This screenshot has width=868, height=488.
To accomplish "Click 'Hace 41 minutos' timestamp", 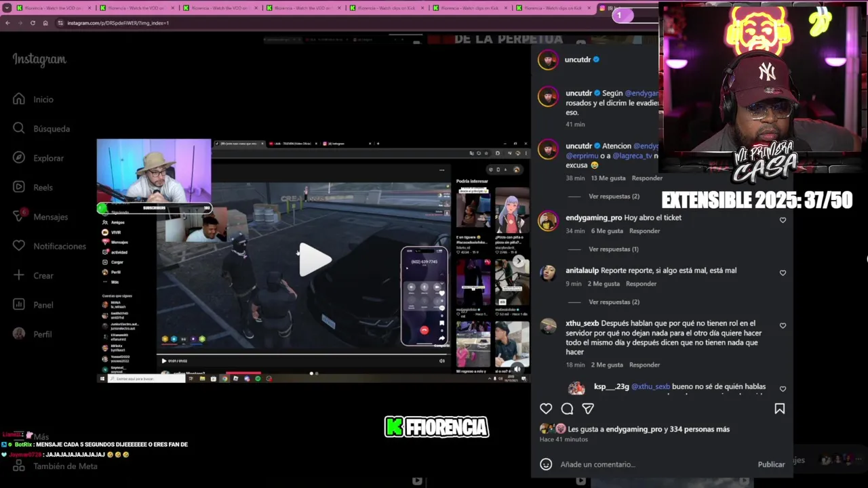I will 564,440.
